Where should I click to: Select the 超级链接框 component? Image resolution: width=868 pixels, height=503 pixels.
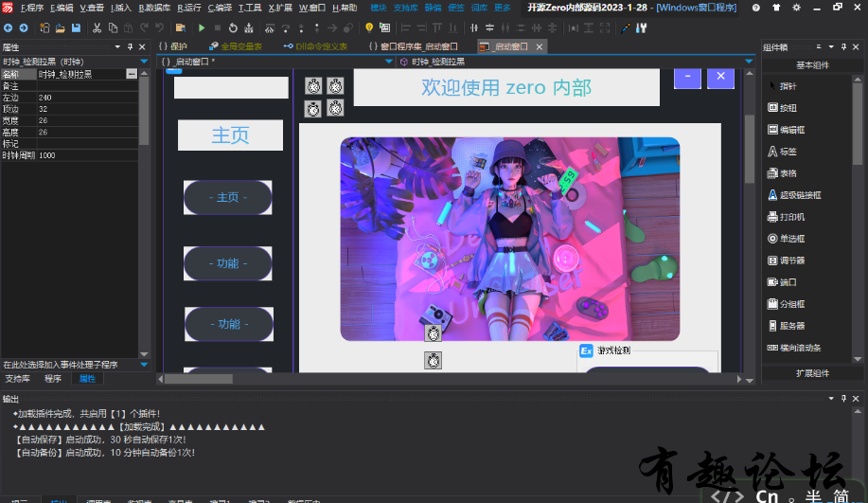pos(800,195)
